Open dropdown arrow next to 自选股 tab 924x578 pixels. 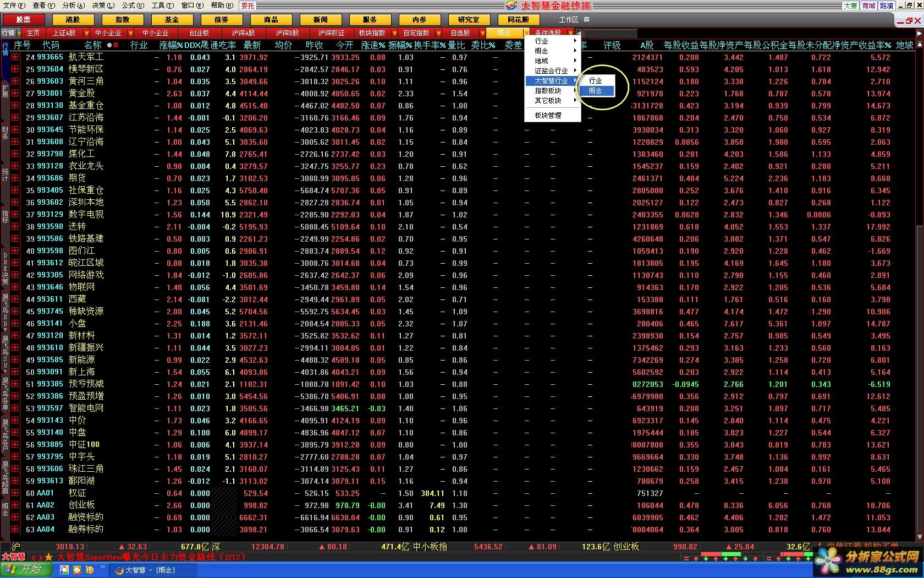pyautogui.click(x=482, y=33)
